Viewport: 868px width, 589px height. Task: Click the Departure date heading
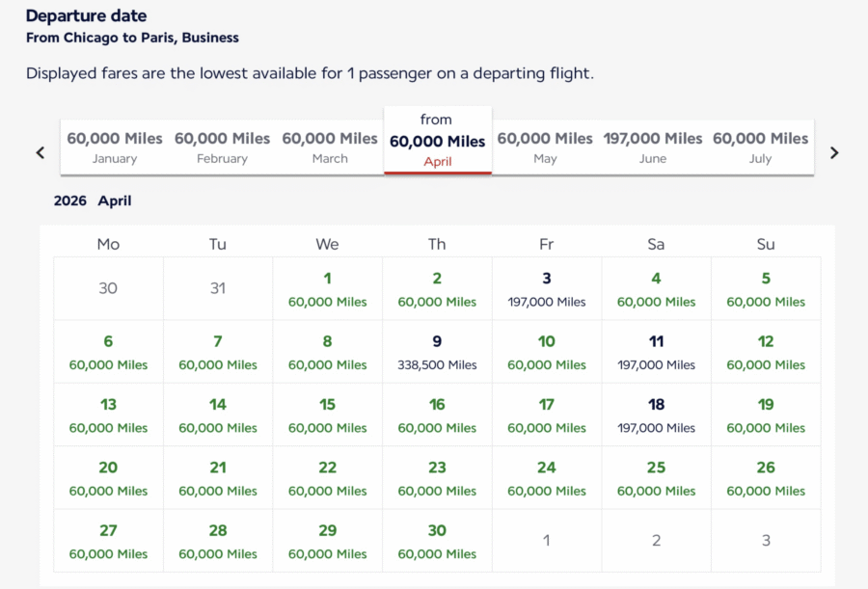tap(86, 16)
